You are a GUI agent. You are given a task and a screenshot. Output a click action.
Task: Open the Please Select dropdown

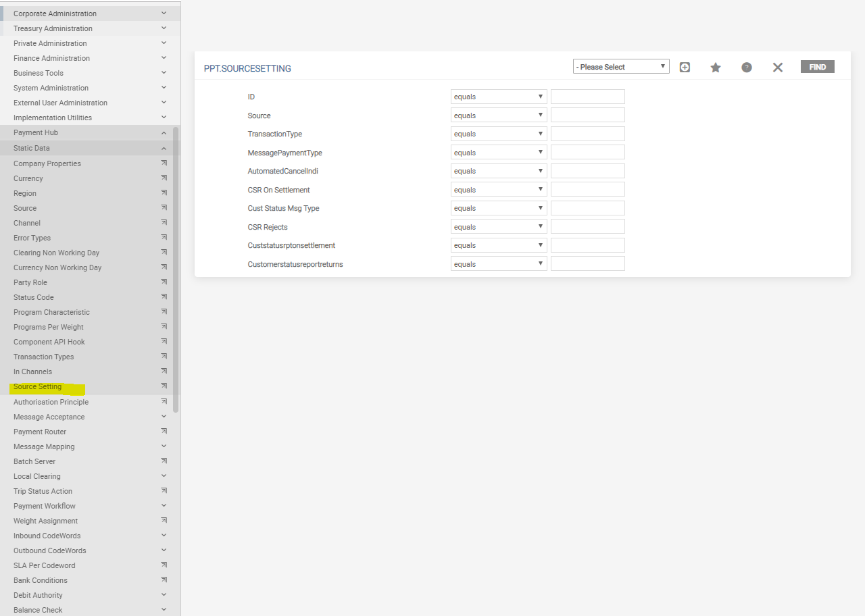click(x=620, y=67)
